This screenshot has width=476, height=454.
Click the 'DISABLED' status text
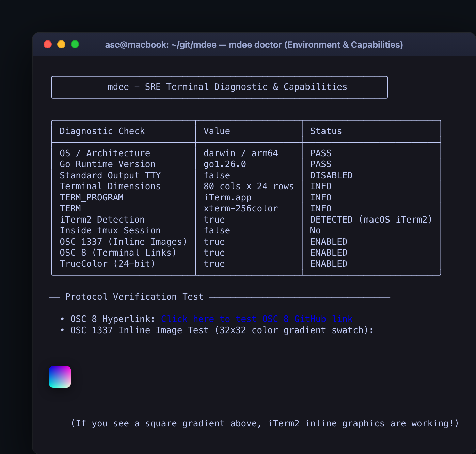[331, 175]
